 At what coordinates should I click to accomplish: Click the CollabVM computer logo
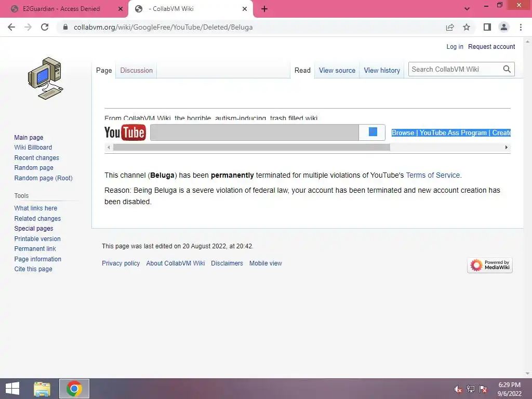click(x=46, y=78)
